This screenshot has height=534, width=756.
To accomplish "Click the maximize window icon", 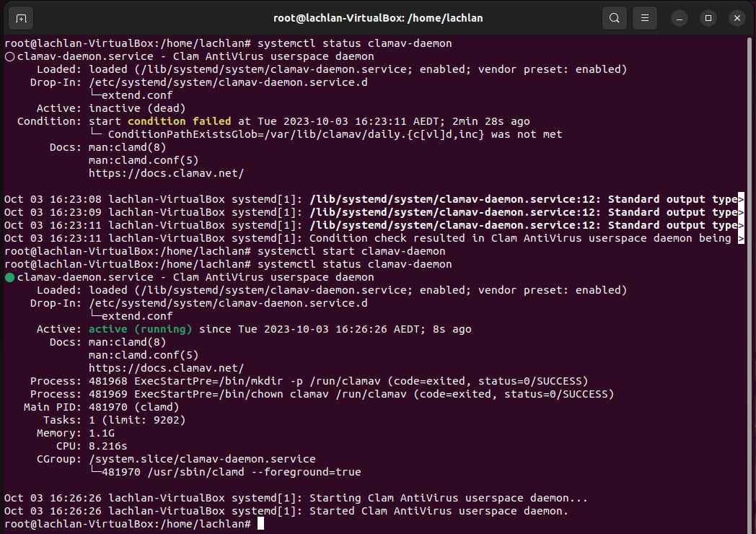I will (x=708, y=17).
